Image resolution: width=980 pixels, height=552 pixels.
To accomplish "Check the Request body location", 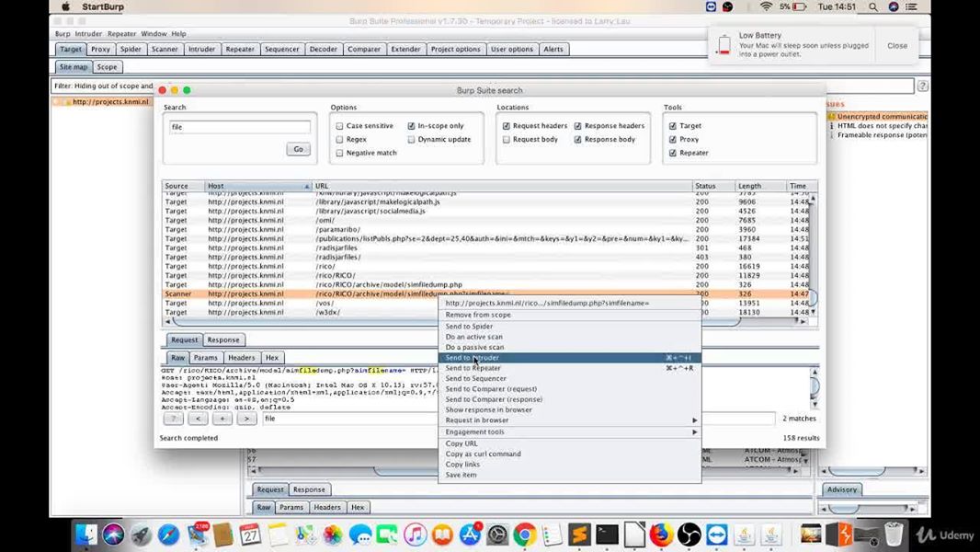I will click(507, 140).
